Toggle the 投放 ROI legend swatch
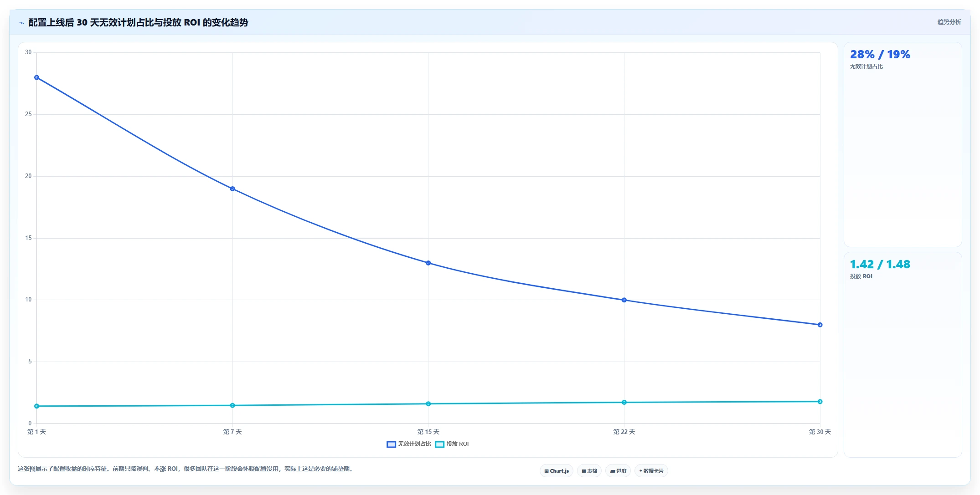Viewport: 980px width, 495px height. 439,444
